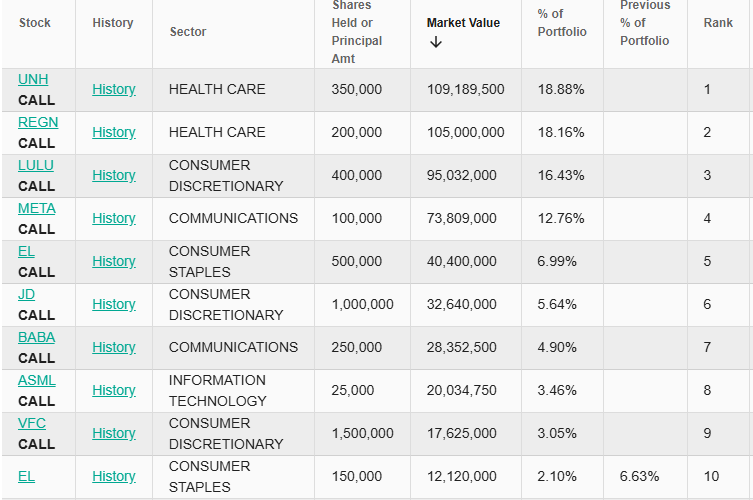View History for UNH call row
The width and height of the screenshot is (753, 500).
[114, 89]
